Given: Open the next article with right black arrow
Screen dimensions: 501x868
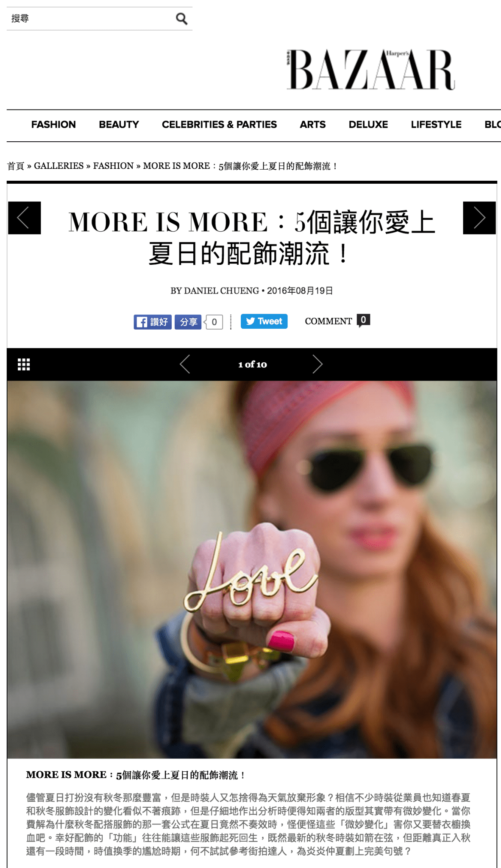Looking at the screenshot, I should click(x=479, y=218).
